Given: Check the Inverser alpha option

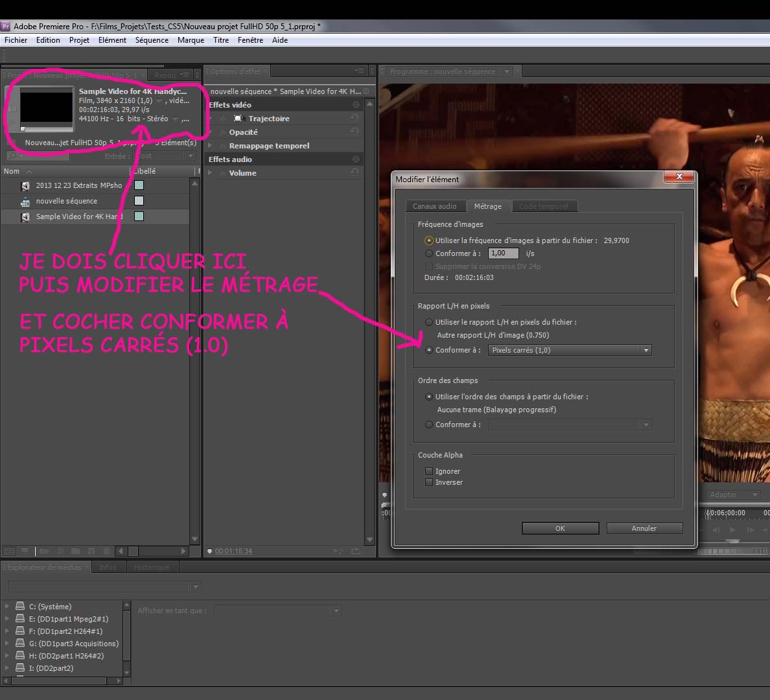Looking at the screenshot, I should (x=428, y=482).
